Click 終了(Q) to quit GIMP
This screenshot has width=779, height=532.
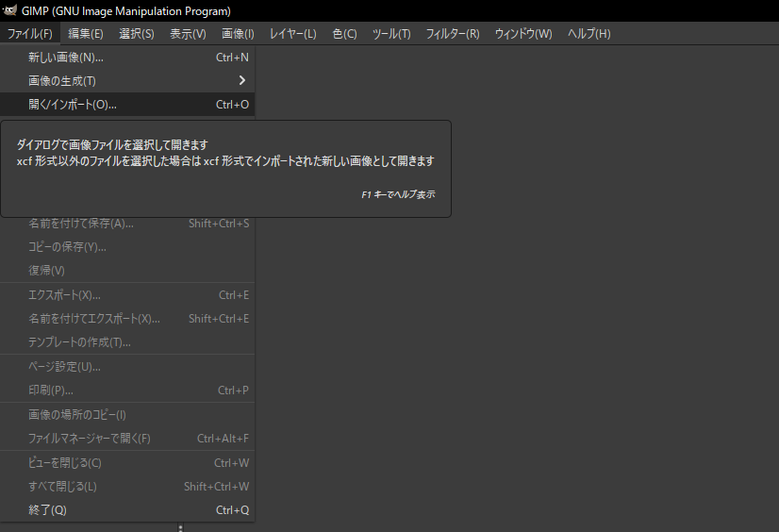(127, 509)
